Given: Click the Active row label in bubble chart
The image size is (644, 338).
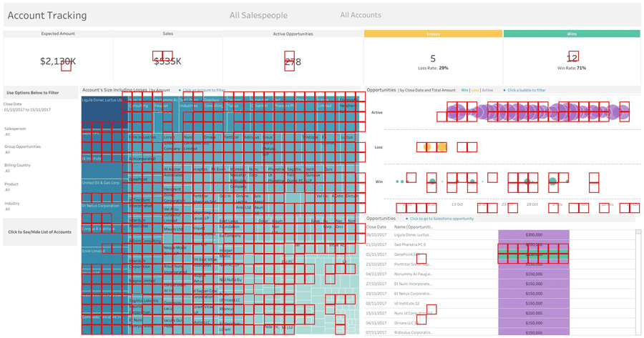Looking at the screenshot, I should coord(377,112).
